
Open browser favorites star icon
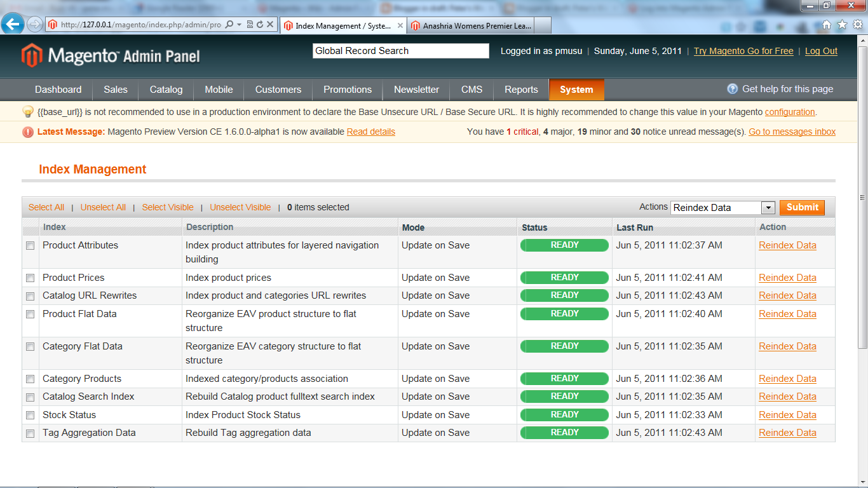[x=842, y=25]
